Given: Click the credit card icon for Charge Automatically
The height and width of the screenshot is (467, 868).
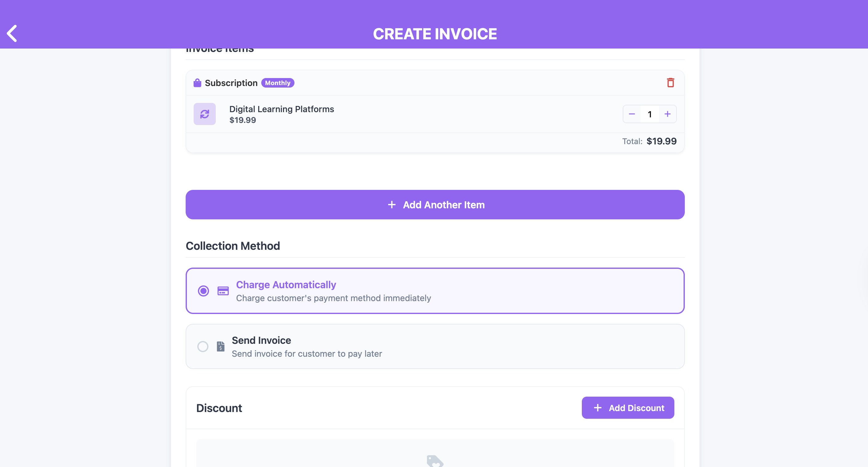Looking at the screenshot, I should click(223, 291).
